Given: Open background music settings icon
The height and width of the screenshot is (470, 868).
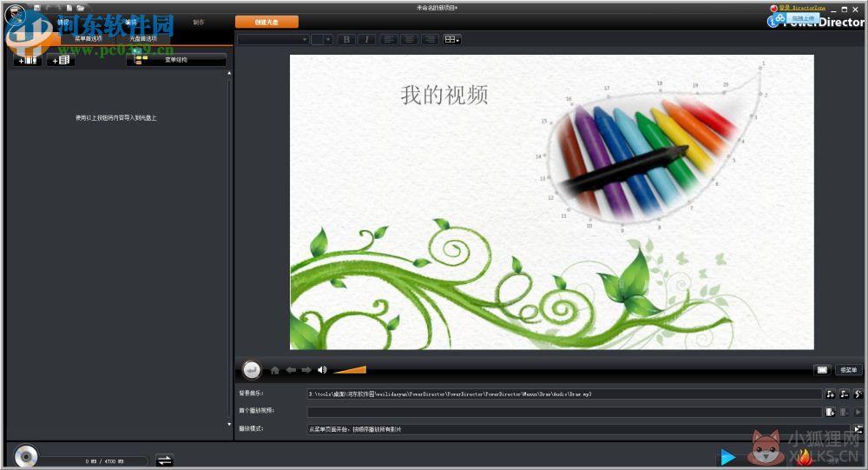Looking at the screenshot, I should click(x=858, y=394).
